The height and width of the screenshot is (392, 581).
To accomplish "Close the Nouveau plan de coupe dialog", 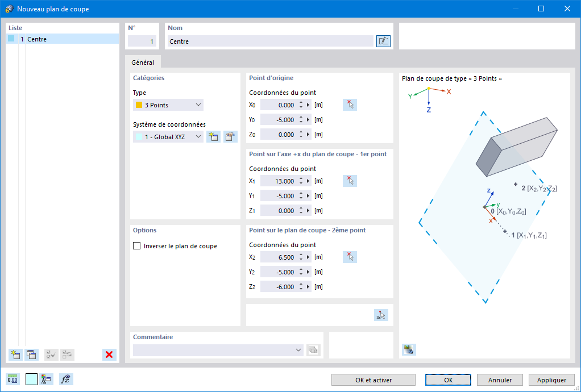I will click(x=567, y=9).
